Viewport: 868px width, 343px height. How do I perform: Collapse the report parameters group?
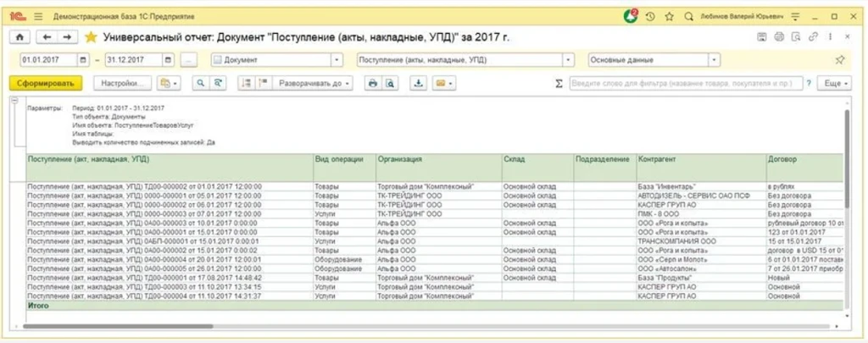14,102
